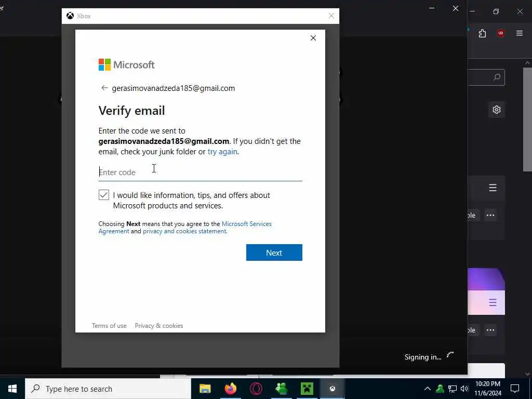Open the Windows Start menu
Screen dimensions: 532x399
[12, 389]
